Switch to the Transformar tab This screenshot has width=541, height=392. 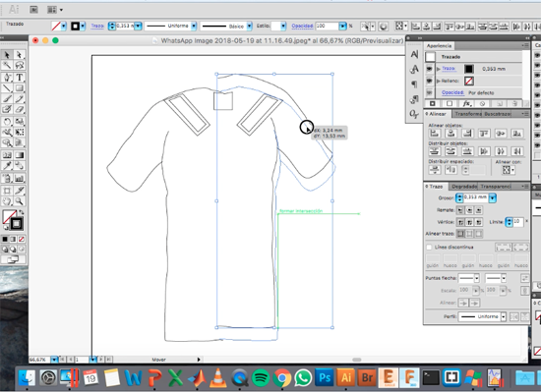tap(468, 114)
